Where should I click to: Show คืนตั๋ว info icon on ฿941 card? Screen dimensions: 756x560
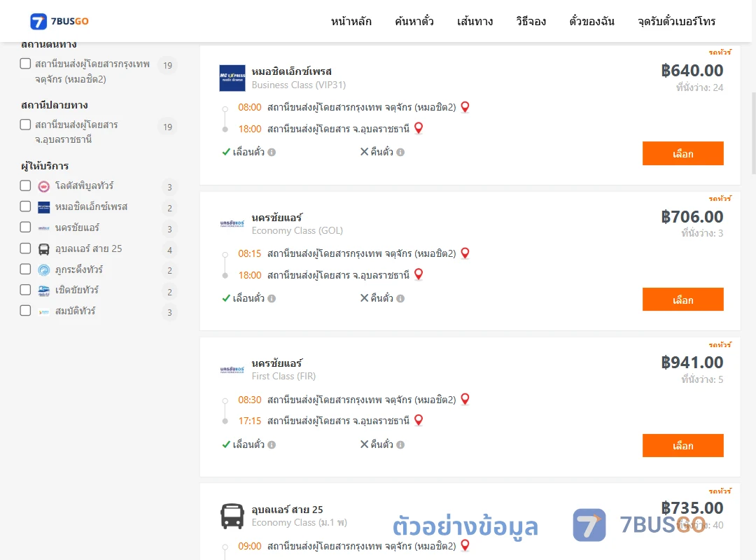[x=400, y=444]
